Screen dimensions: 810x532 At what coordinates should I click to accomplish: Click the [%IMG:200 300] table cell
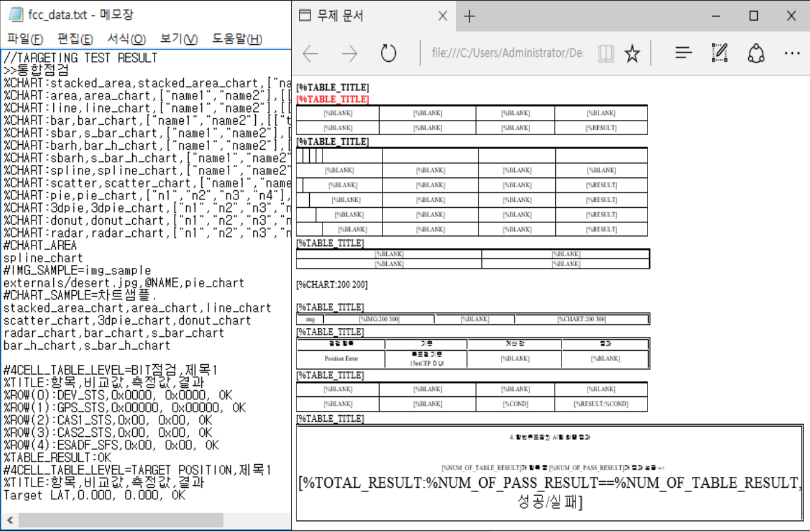tap(379, 319)
